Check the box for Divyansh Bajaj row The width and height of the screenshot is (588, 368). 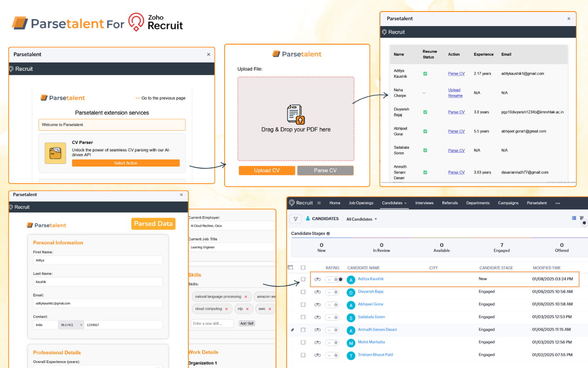pos(303,292)
